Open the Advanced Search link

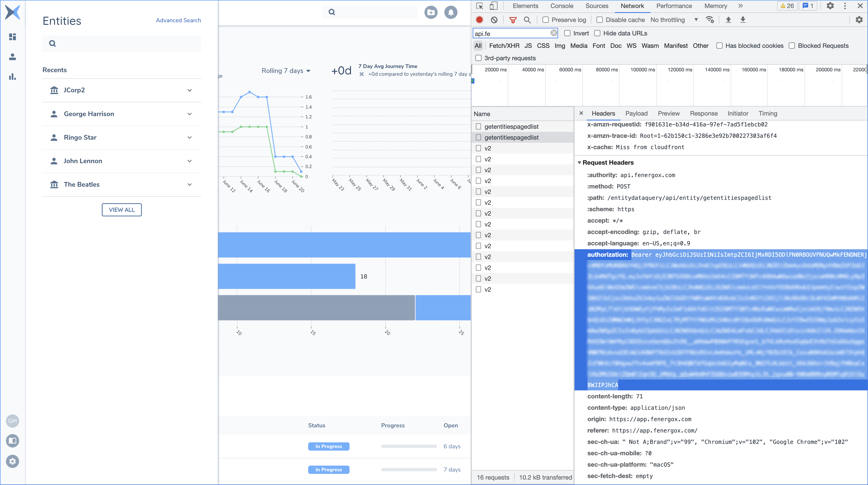178,20
